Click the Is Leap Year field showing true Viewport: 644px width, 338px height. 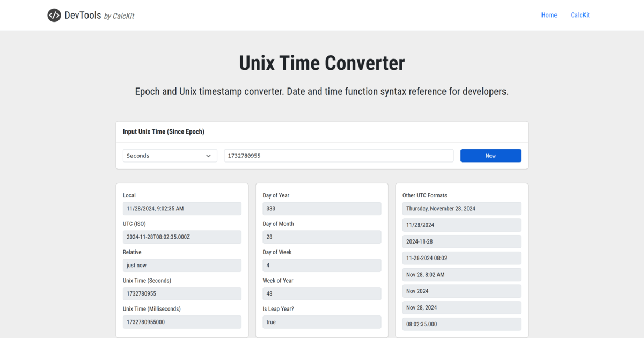pos(321,322)
